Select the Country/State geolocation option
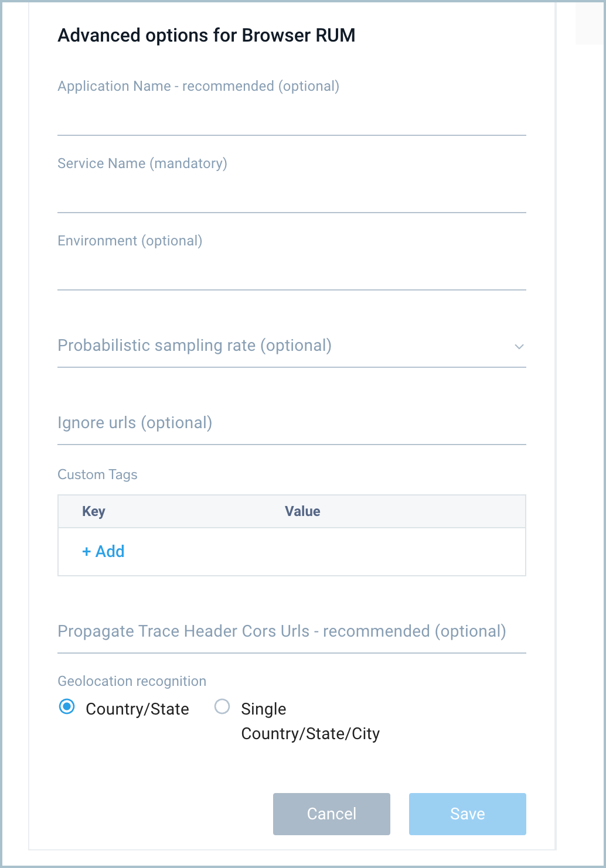606x868 pixels. point(67,706)
